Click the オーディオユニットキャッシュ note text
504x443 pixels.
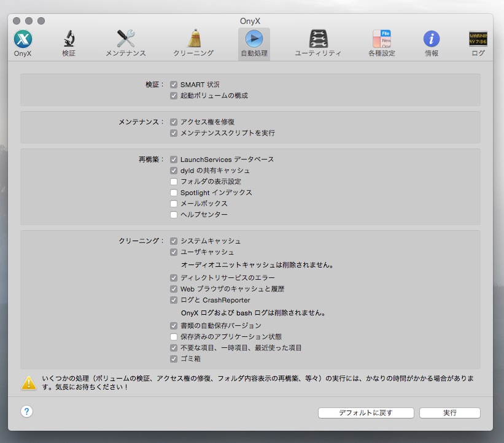coord(257,265)
